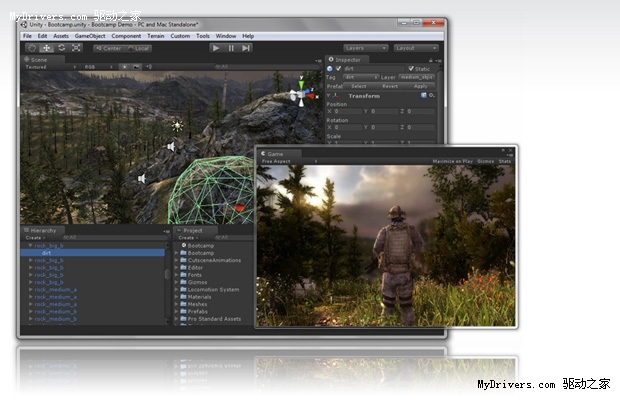The width and height of the screenshot is (620, 400).
Task: Click the lower speaker audio gizmo in Scene
Action: [142, 179]
